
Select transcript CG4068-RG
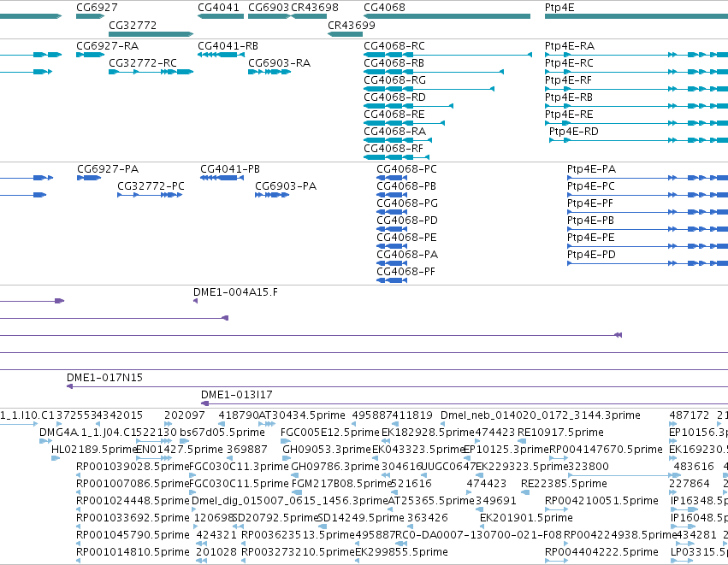click(429, 89)
